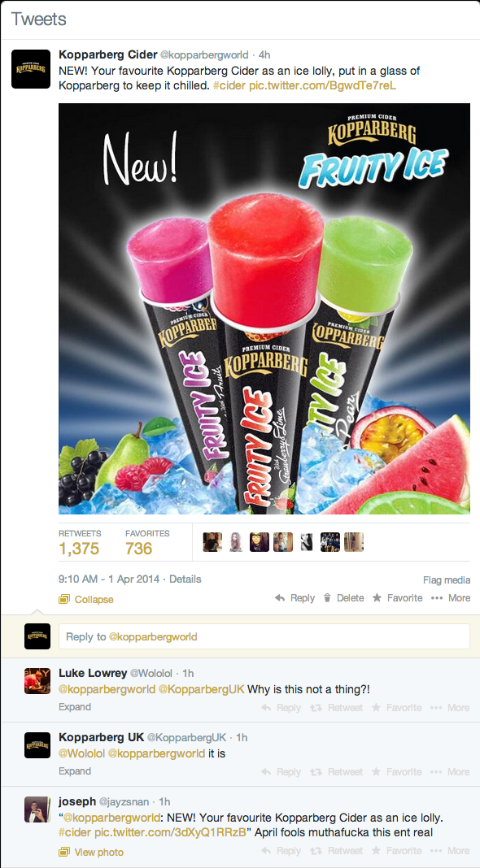Favorite the Kopparberg Cider tweet using the star
The height and width of the screenshot is (868, 480).
pos(377,598)
